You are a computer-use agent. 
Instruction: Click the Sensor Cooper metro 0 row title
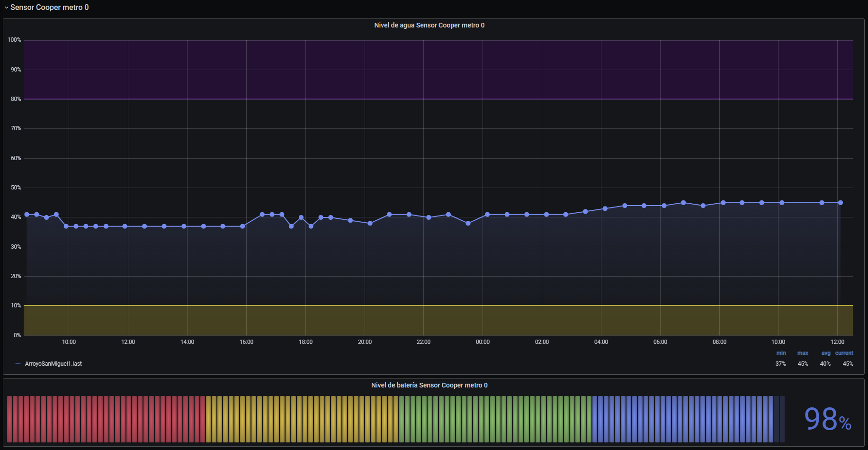pos(49,8)
